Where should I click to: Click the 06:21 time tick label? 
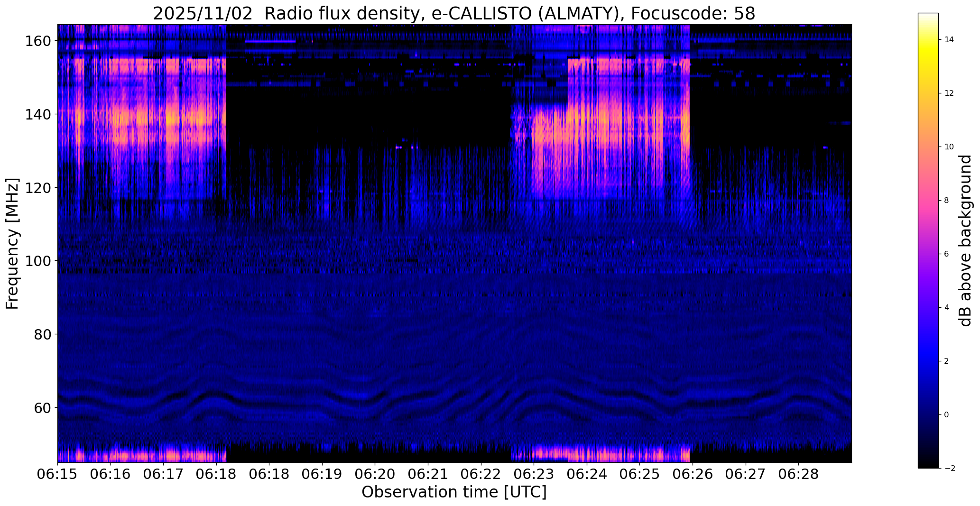[428, 475]
